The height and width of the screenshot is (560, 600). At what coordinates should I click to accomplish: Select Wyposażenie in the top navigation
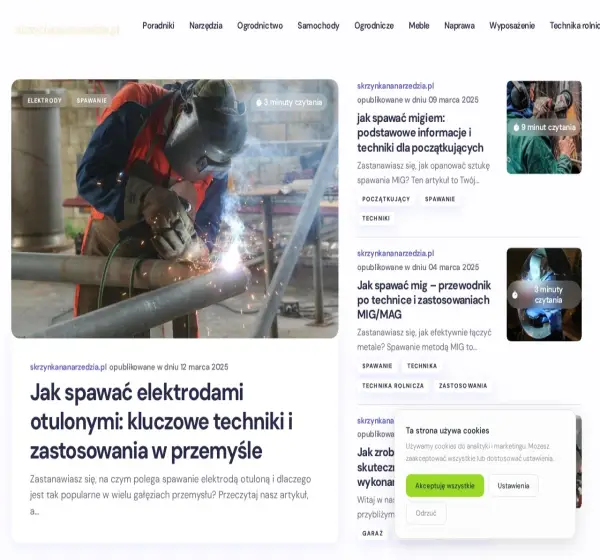point(512,26)
